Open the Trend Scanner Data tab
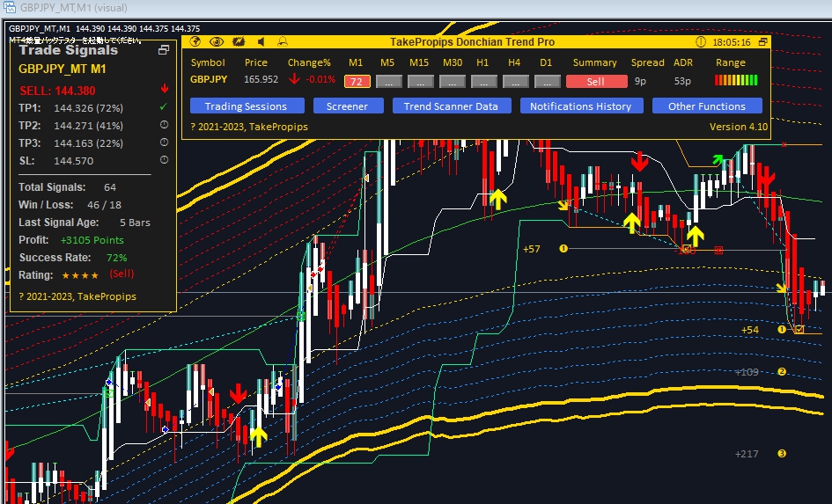832x504 pixels. [x=452, y=106]
